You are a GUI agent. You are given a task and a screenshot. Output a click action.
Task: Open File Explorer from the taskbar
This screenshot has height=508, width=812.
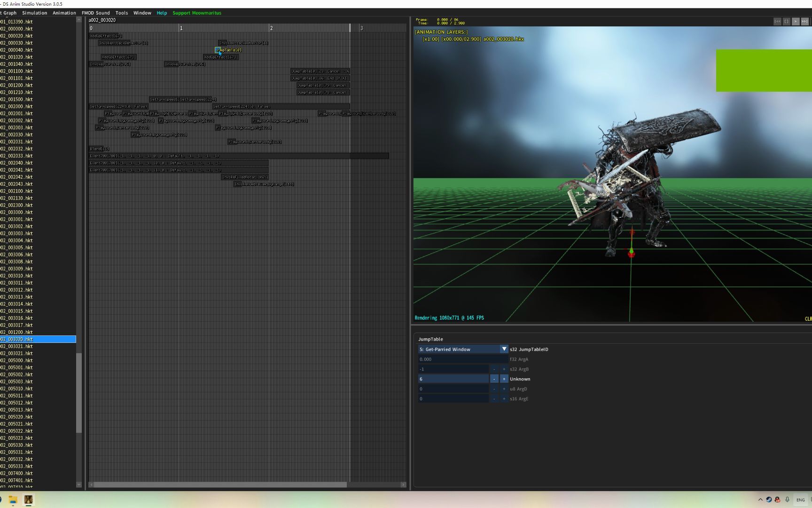13,500
